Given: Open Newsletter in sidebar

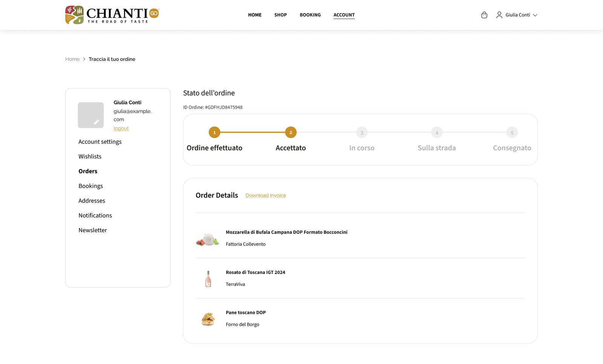Looking at the screenshot, I should pos(93,230).
